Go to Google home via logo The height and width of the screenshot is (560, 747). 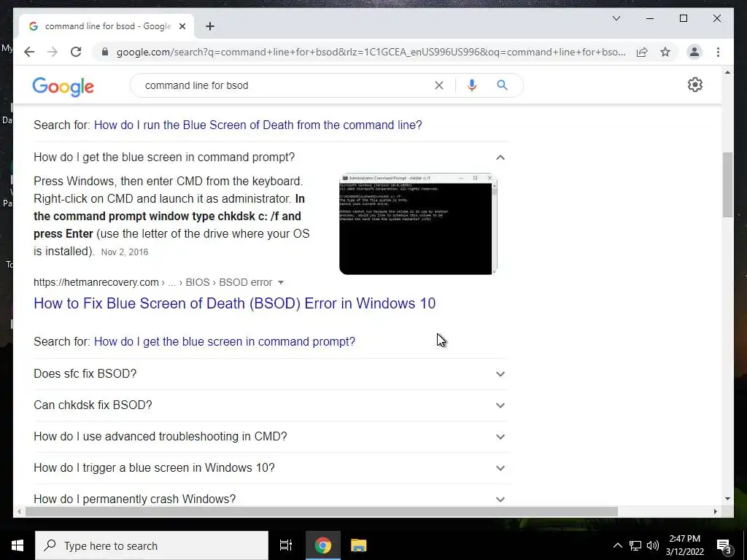click(x=63, y=86)
